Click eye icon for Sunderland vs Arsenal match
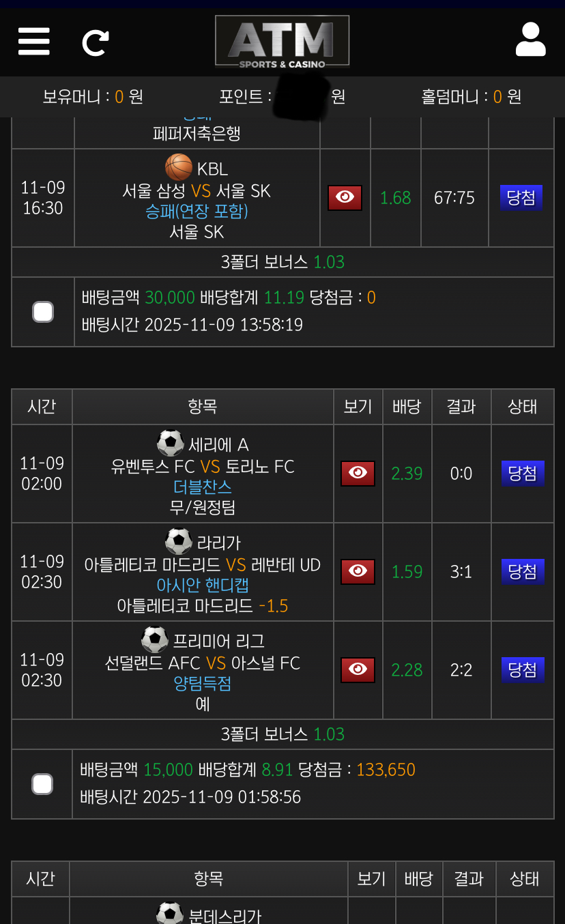 coord(358,669)
